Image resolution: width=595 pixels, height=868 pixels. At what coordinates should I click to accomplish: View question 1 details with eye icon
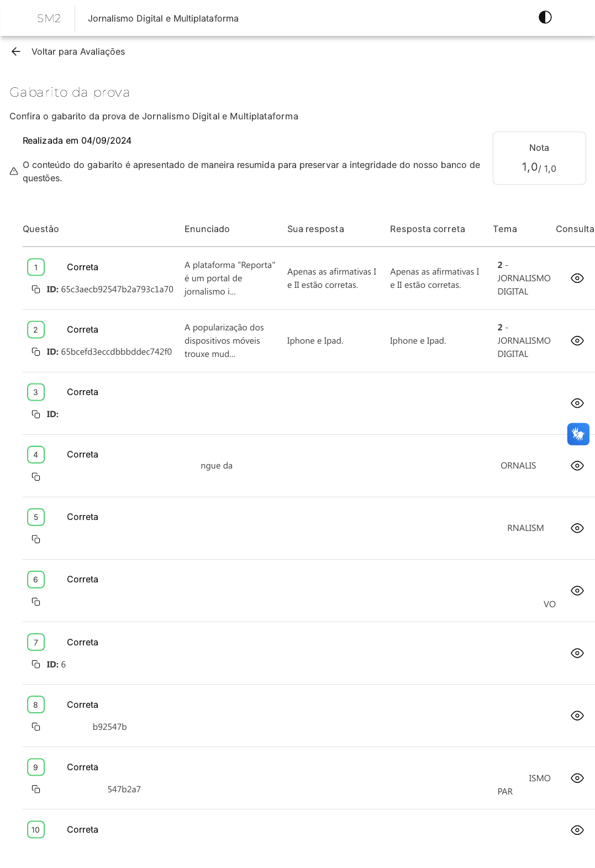(x=577, y=278)
